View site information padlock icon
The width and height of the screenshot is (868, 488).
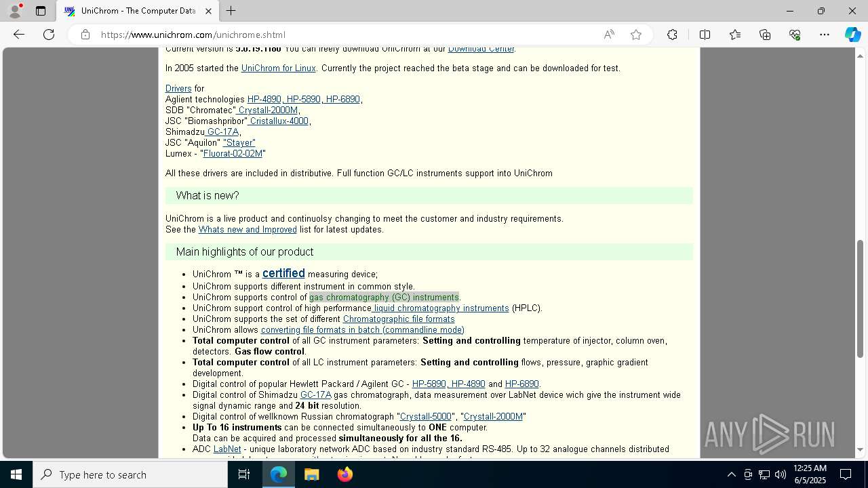[85, 35]
